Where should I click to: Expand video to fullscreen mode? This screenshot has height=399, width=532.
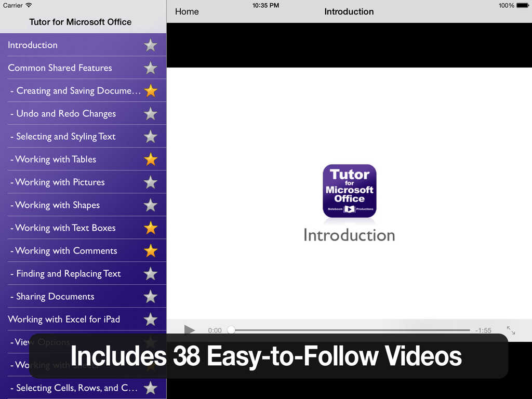(x=511, y=330)
